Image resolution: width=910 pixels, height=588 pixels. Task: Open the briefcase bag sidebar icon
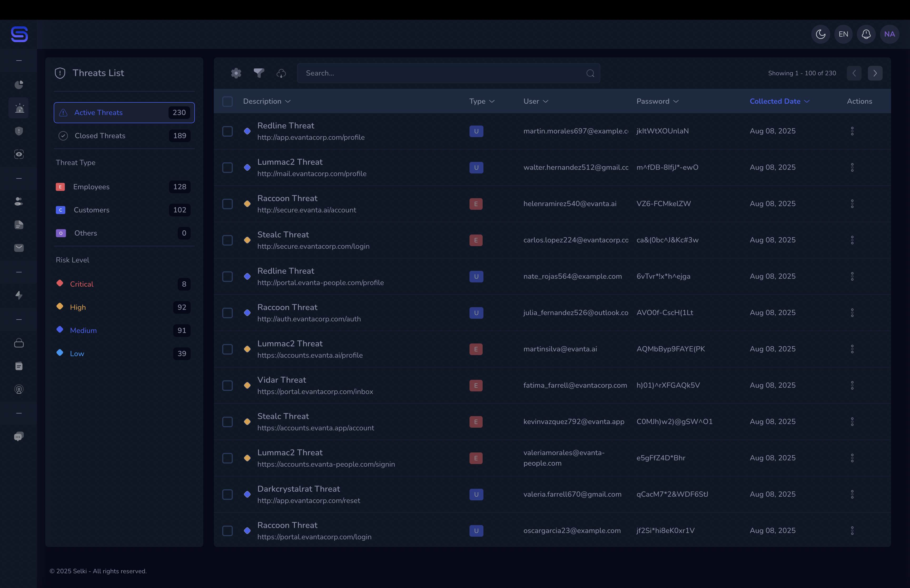coord(19,343)
